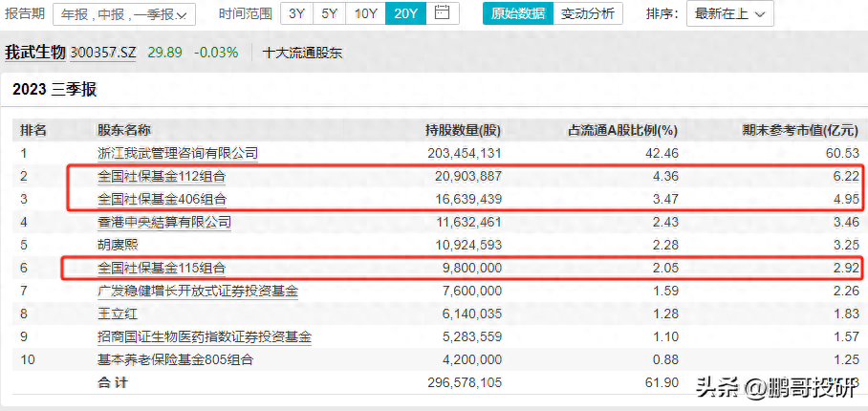Select the 20Y time range
The image size is (868, 411).
[405, 13]
